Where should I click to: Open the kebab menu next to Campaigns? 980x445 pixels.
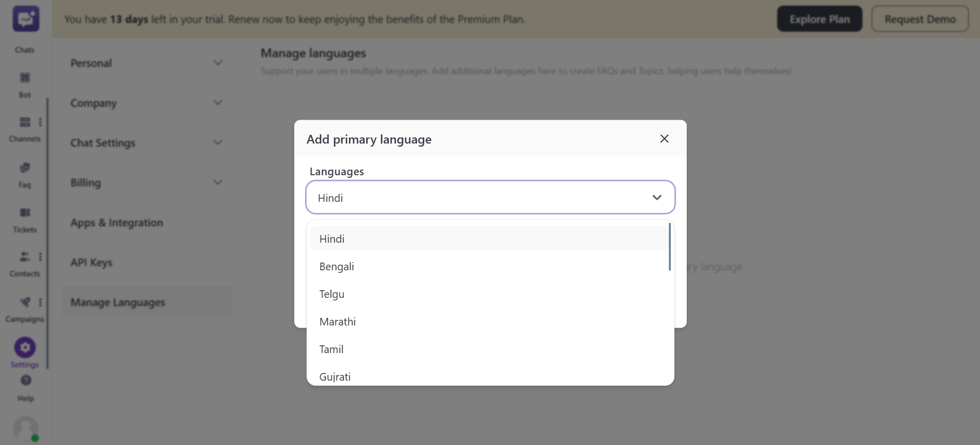pos(41,302)
